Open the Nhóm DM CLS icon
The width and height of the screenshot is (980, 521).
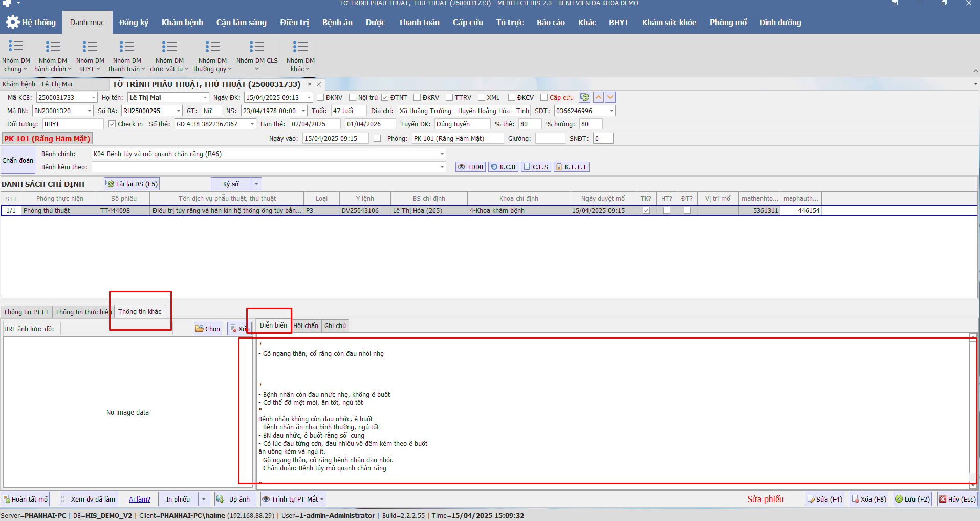[x=257, y=47]
